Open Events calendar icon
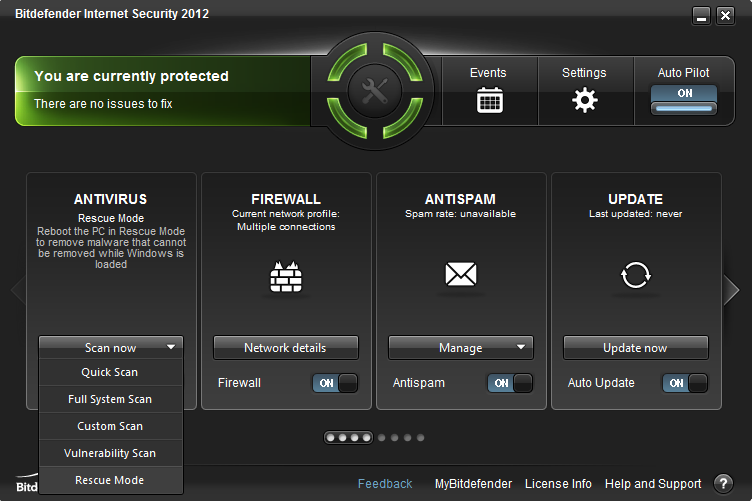The height and width of the screenshot is (501, 752). (x=490, y=100)
